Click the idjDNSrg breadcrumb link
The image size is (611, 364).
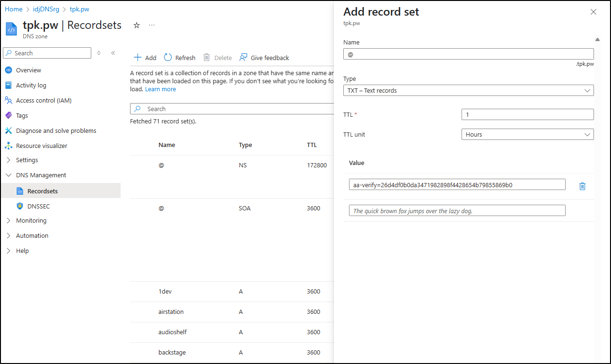point(46,9)
